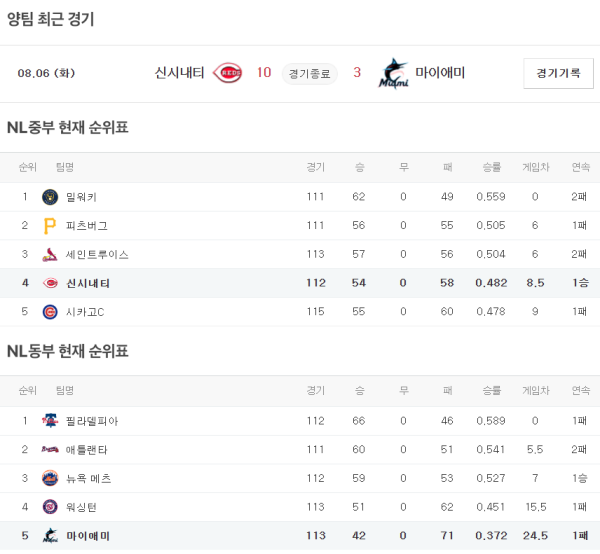Viewport: 600px width, 554px height.
Task: Select the highlighted 마이애미 standings row name
Action: (87, 536)
